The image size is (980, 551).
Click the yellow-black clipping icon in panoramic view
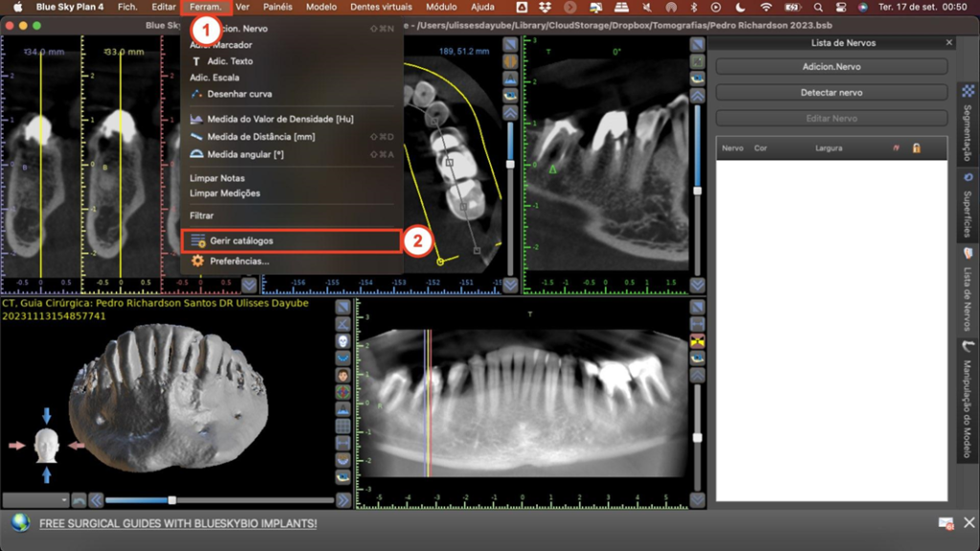tap(698, 342)
